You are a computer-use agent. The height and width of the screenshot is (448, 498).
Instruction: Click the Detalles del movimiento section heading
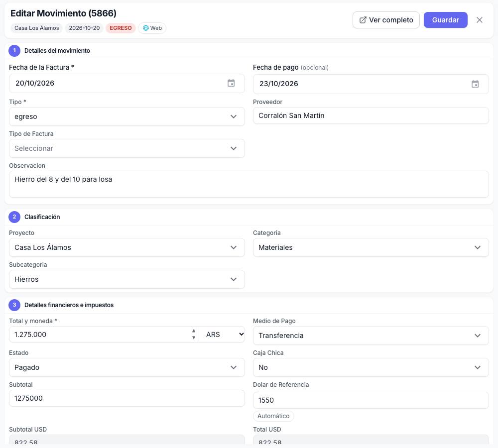tap(57, 51)
